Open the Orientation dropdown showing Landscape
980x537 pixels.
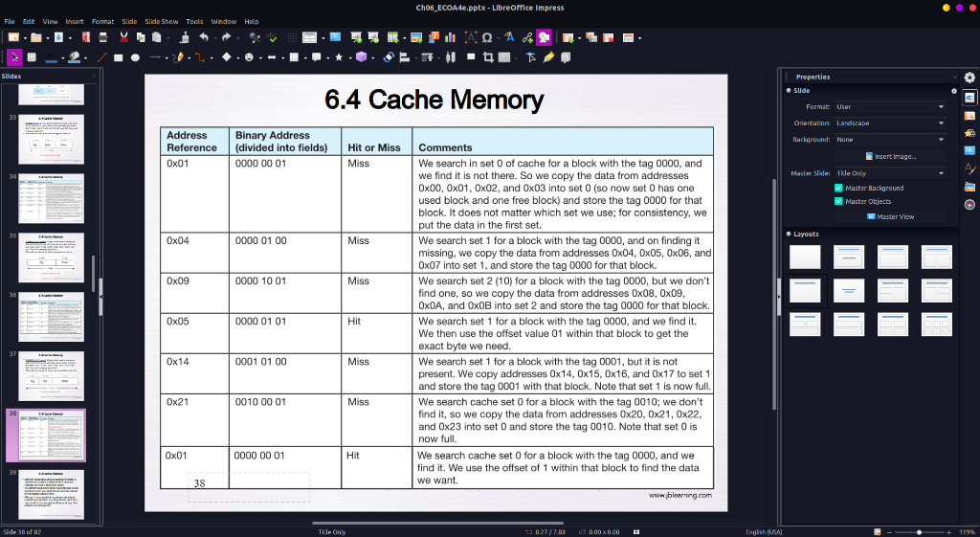(x=890, y=123)
